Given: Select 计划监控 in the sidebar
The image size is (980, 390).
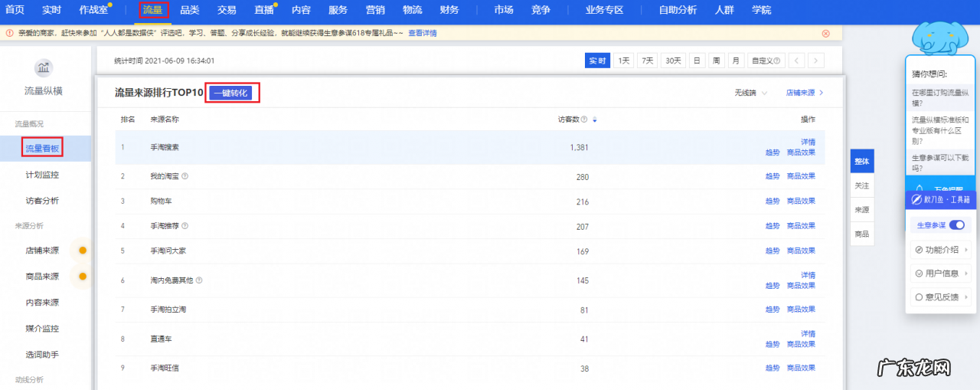Looking at the screenshot, I should click(x=42, y=175).
